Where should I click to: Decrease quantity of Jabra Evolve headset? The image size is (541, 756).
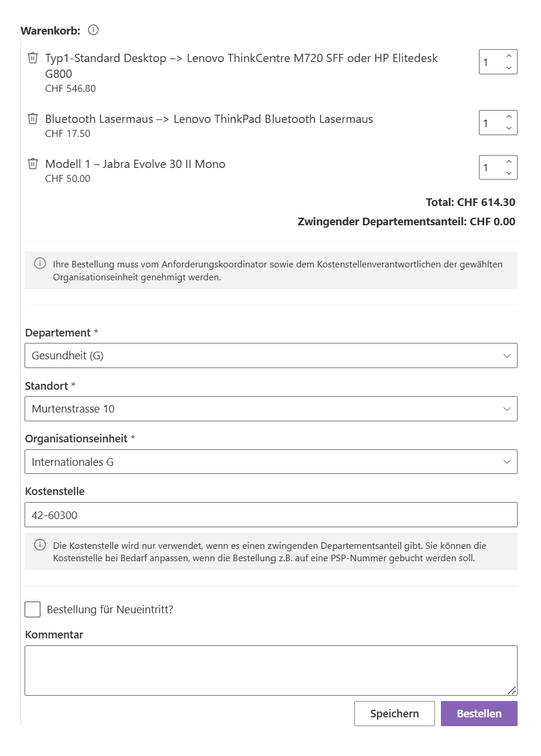pos(508,174)
